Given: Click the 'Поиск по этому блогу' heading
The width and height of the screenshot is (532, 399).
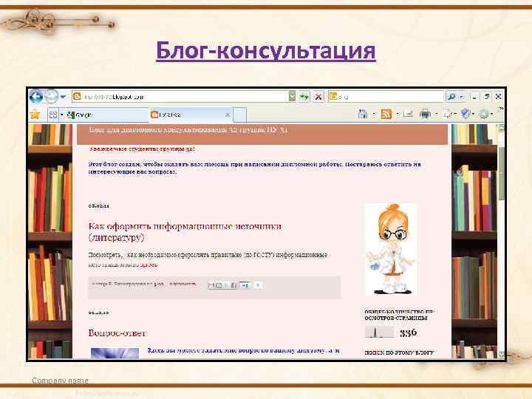Looking at the screenshot, I should point(399,353).
